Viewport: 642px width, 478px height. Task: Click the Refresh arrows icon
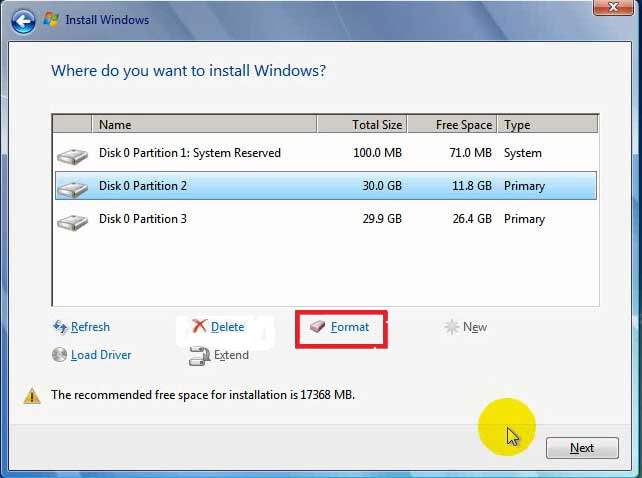[60, 327]
